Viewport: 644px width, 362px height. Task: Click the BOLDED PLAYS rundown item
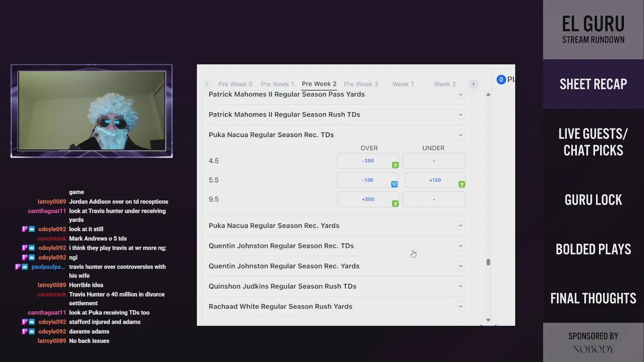593,249
